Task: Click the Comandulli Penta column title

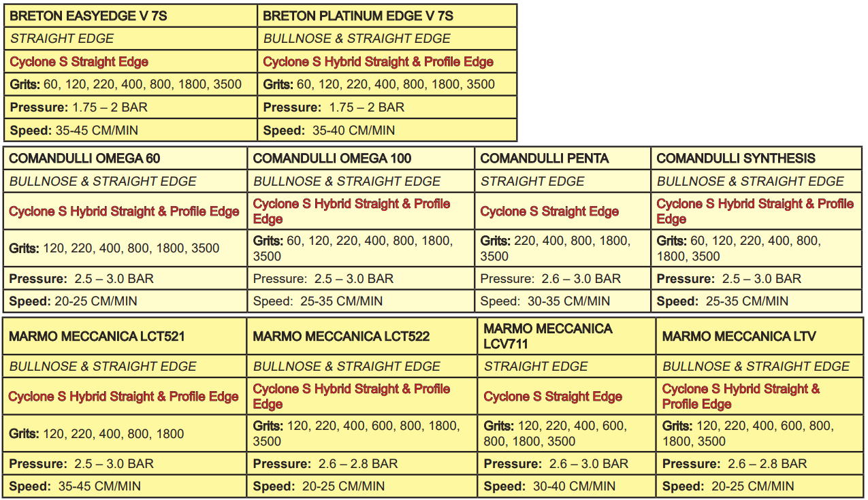Action: click(545, 159)
